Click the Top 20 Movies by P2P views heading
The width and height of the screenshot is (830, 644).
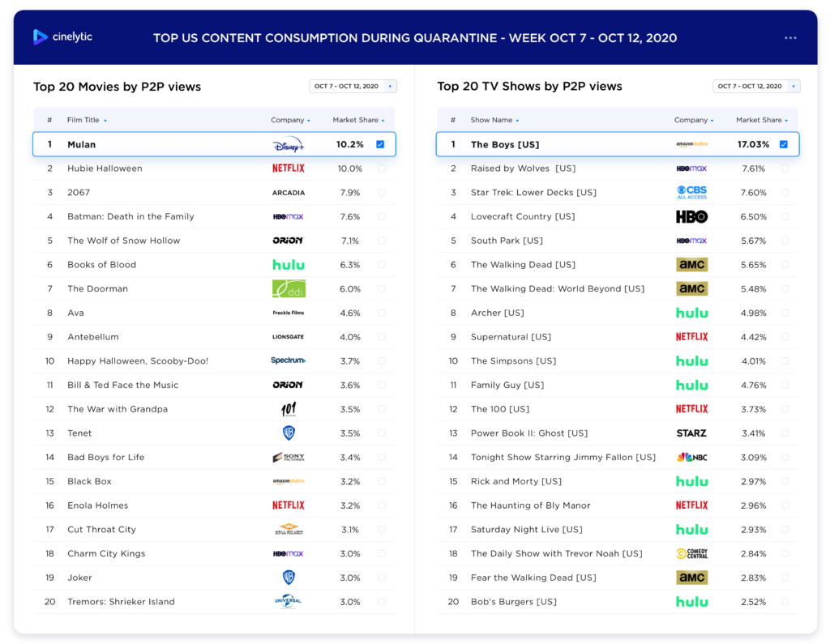click(117, 86)
